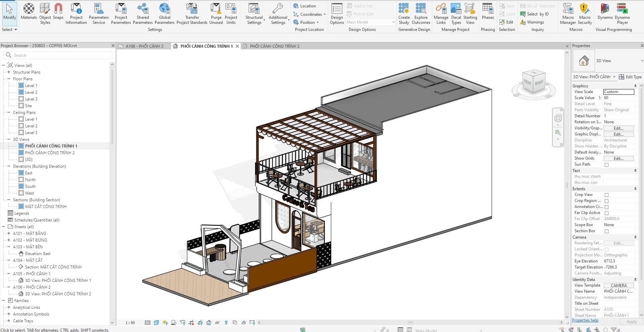Switch to A106 - PHỐI CẢNH 2 tab
The height and width of the screenshot is (332, 644).
coord(144,46)
